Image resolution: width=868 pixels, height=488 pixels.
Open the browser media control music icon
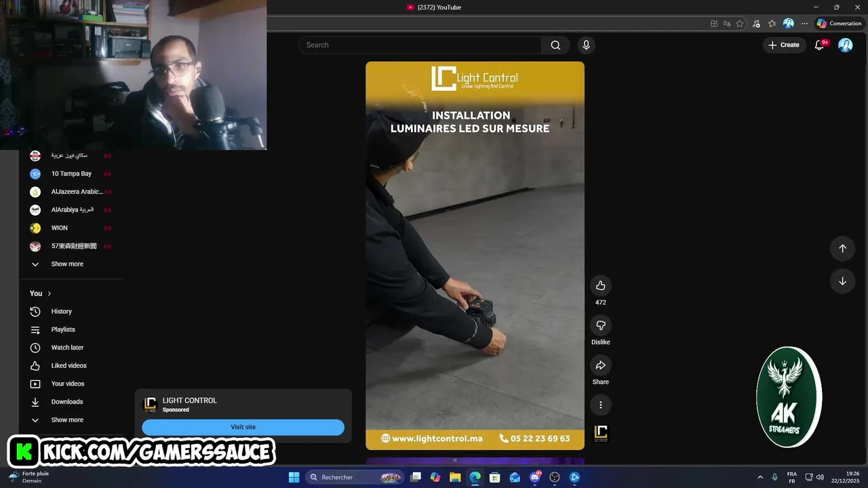(756, 24)
